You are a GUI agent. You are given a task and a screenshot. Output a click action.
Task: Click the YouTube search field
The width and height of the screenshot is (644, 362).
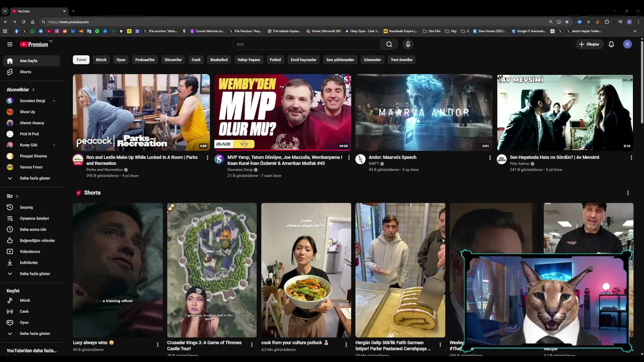(307, 44)
